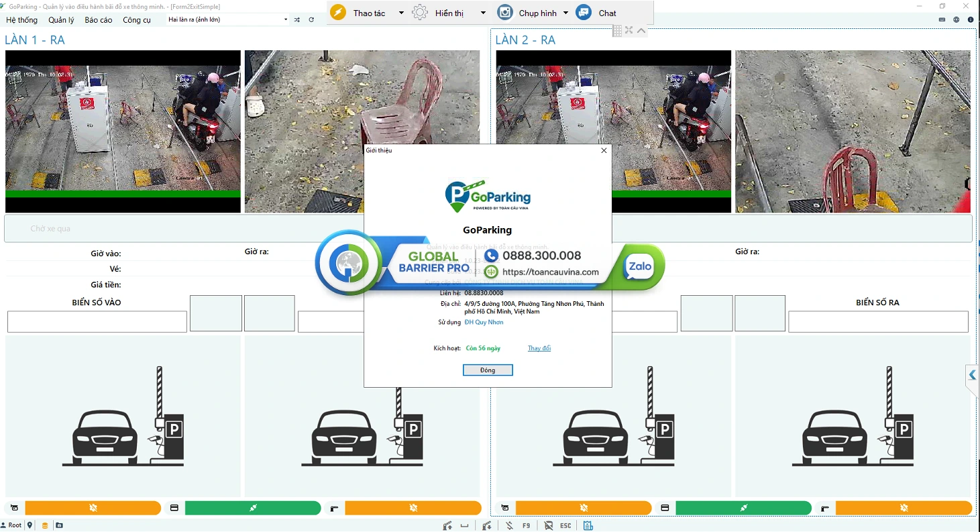Click the 'ĐH Quy Nhơn' text in dialog
This screenshot has height=532, width=980.
pos(484,322)
